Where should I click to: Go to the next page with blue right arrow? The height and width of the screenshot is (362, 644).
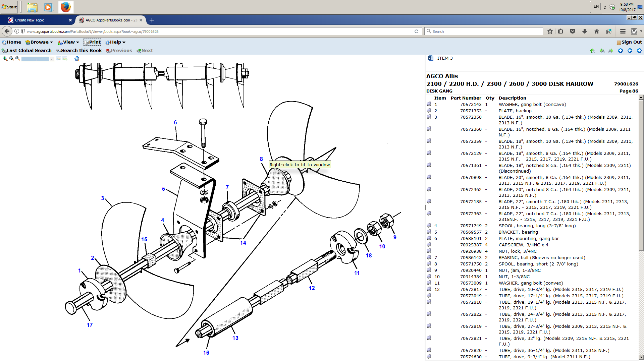[x=639, y=51]
